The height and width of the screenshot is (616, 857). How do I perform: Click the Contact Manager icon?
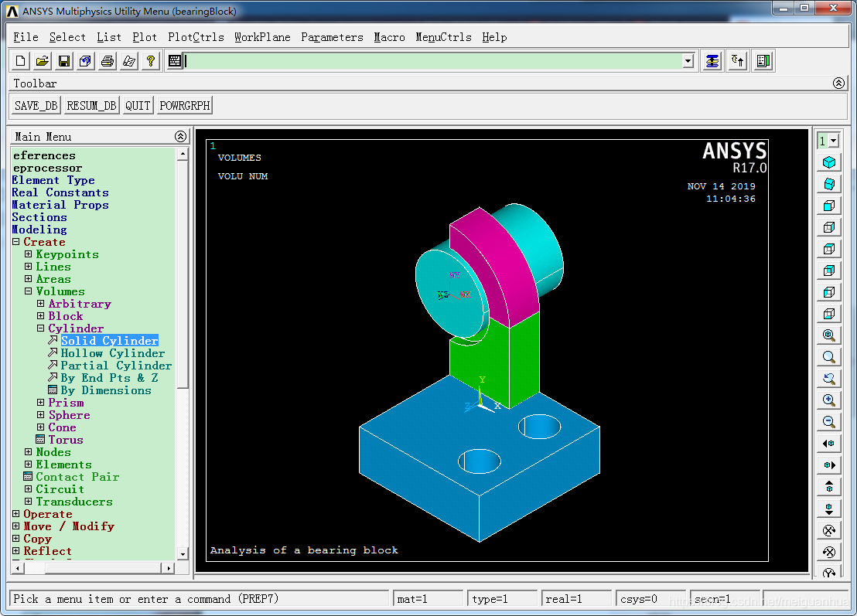(763, 61)
